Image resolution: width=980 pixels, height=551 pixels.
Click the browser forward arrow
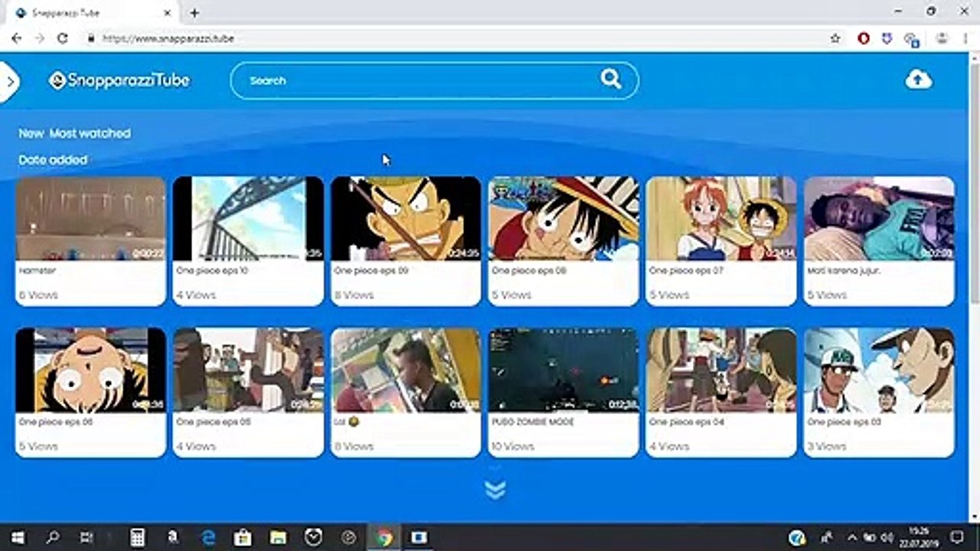click(40, 38)
